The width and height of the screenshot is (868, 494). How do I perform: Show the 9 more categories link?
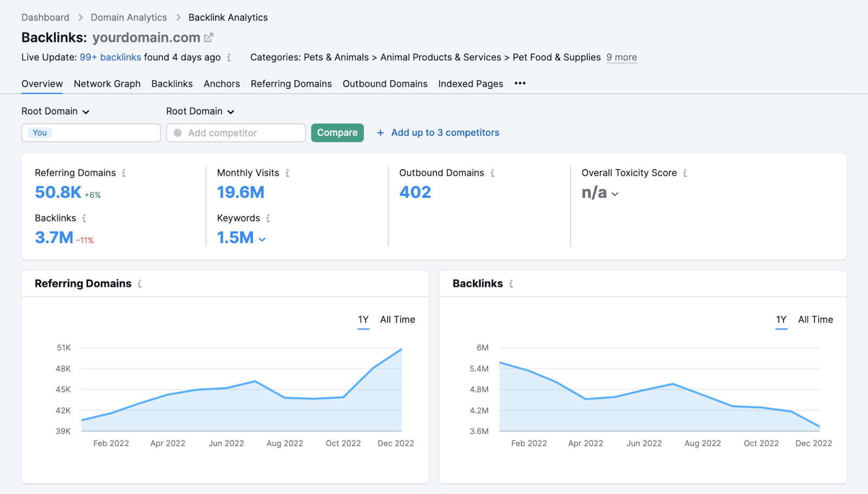click(x=622, y=57)
